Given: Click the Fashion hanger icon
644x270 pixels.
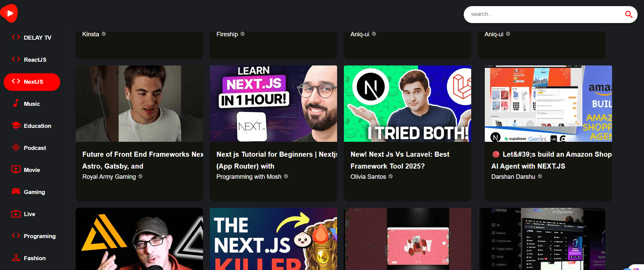Looking at the screenshot, I should [16, 257].
